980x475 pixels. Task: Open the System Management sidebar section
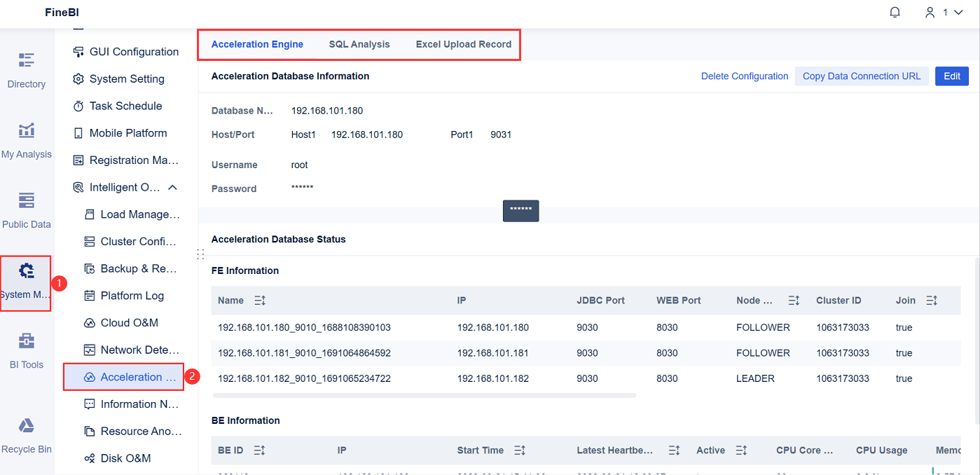26,280
